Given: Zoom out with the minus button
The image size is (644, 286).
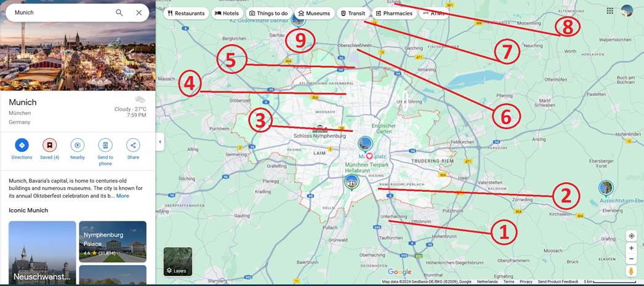Looking at the screenshot, I should [x=631, y=259].
